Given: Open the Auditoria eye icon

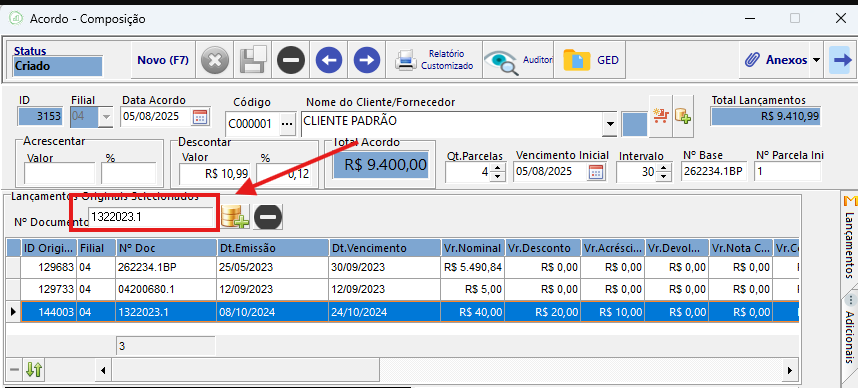Looking at the screenshot, I should point(518,59).
